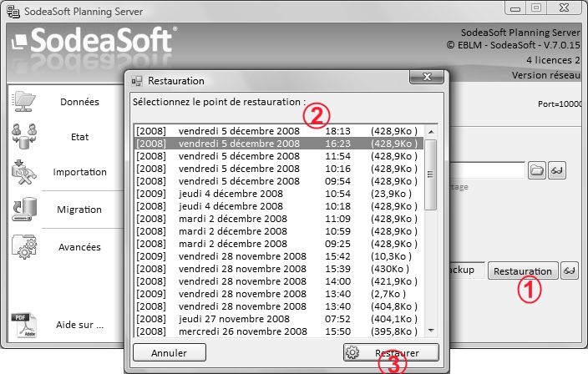Select restore point mardi 2 décembre 09:25
Image resolution: width=588 pixels, height=374 pixels.
pyautogui.click(x=279, y=244)
